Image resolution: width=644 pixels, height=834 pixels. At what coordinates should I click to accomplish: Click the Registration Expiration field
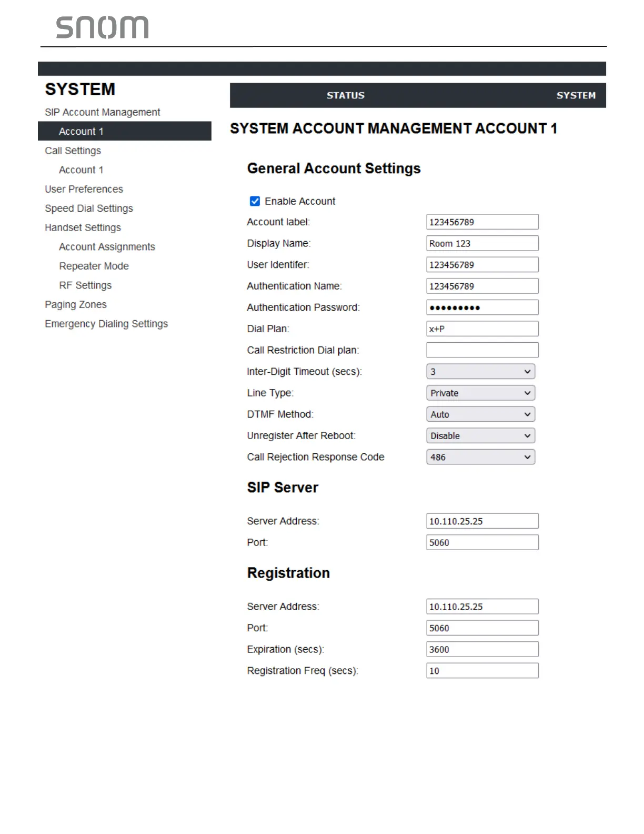pos(482,650)
